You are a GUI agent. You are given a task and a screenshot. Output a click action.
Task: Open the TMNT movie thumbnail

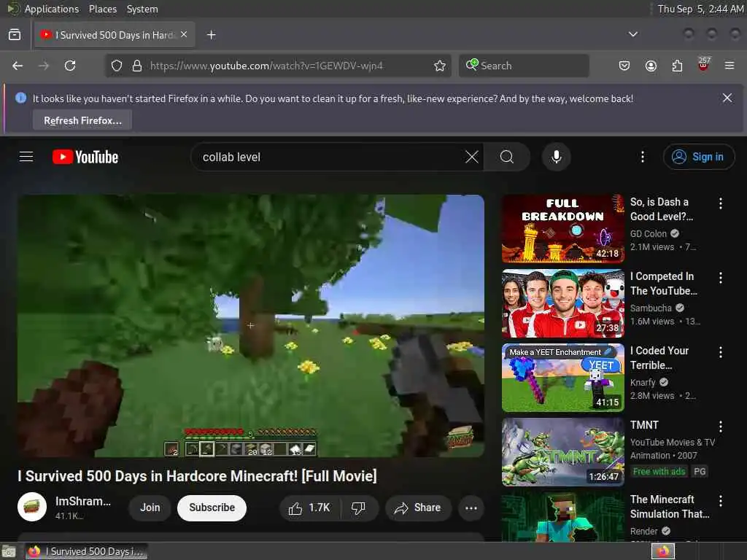tap(562, 452)
